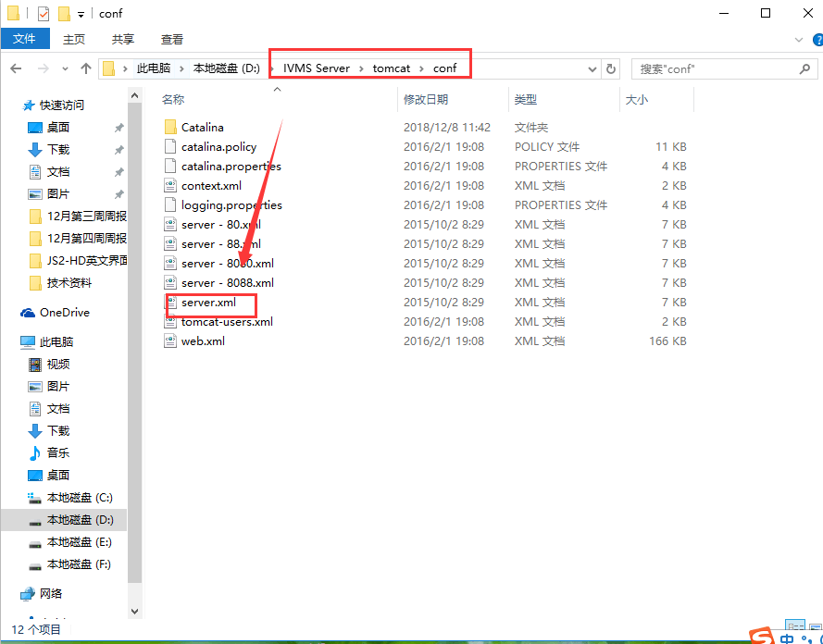Click the Back navigation arrow
Viewport: 823px width, 644px height.
[17, 68]
